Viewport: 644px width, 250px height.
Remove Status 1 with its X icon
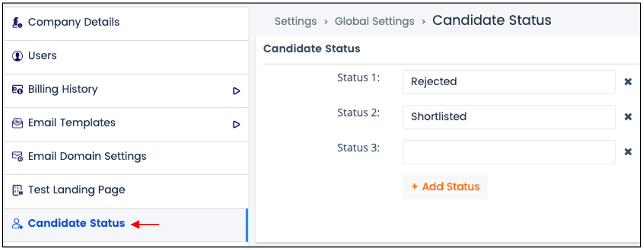click(628, 82)
